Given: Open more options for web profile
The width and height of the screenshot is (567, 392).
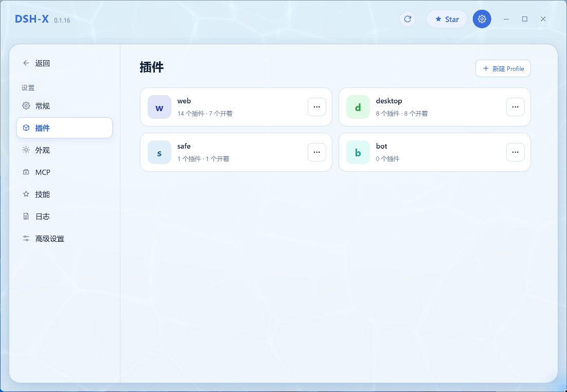Looking at the screenshot, I should pos(317,107).
